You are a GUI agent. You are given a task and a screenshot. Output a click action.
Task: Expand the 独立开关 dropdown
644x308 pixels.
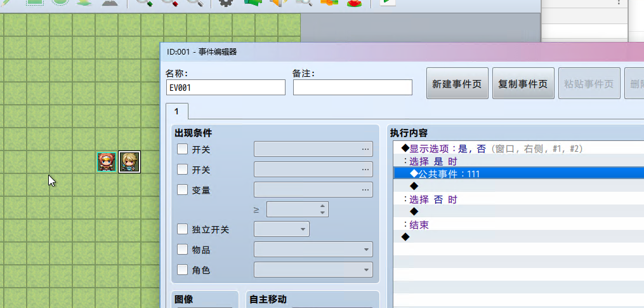pos(282,229)
